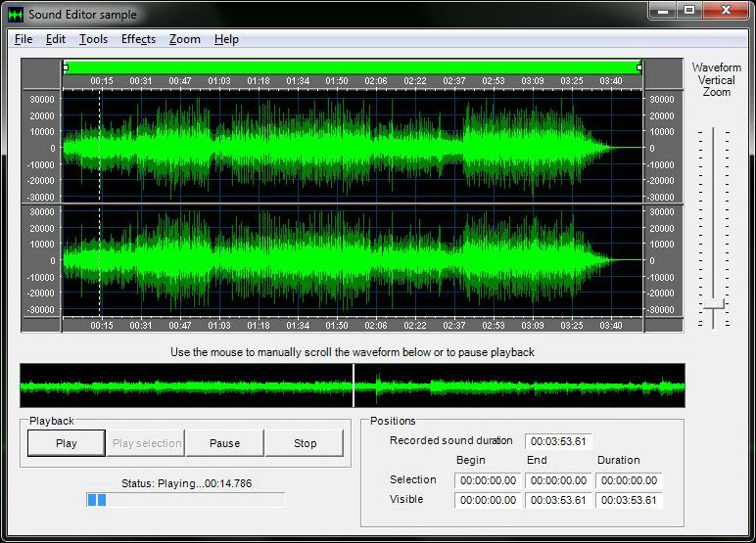Click the Play selection button
756x543 pixels.
click(x=146, y=443)
